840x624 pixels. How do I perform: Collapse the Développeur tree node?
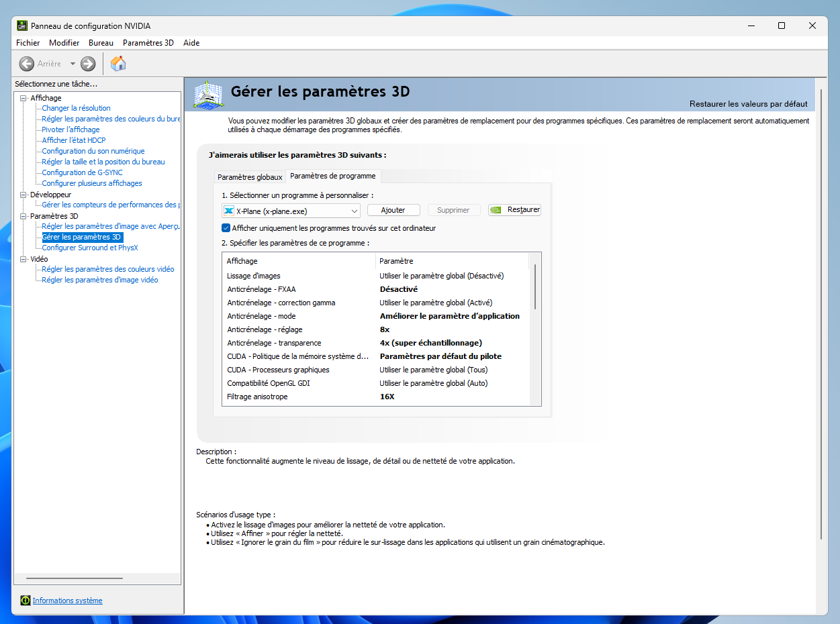click(24, 195)
